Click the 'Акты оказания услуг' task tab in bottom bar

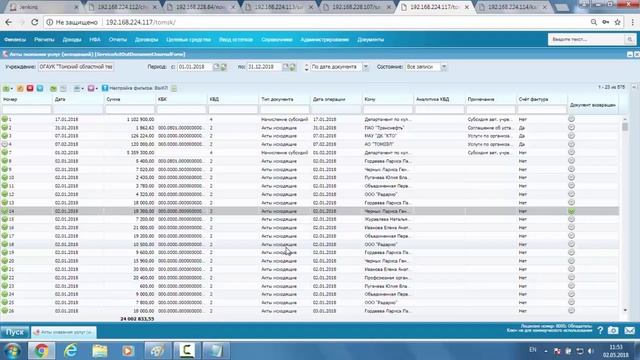pyautogui.click(x=64, y=332)
